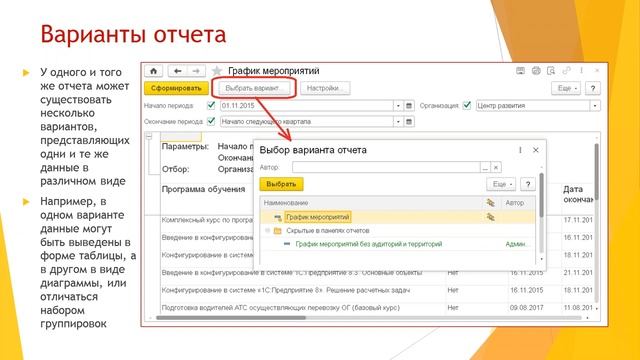Image resolution: width=640 pixels, height=360 pixels.
Task: Click the 09.08.2017 date cell
Action: (x=527, y=308)
